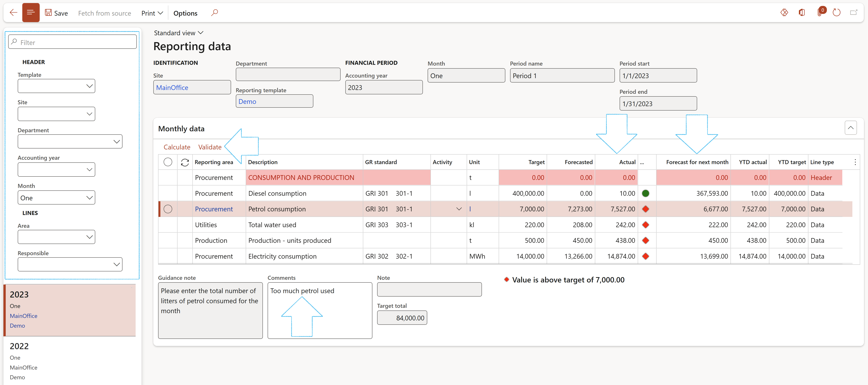This screenshot has height=385, width=868.
Task: Open grid options three-dot menu
Action: tap(855, 162)
